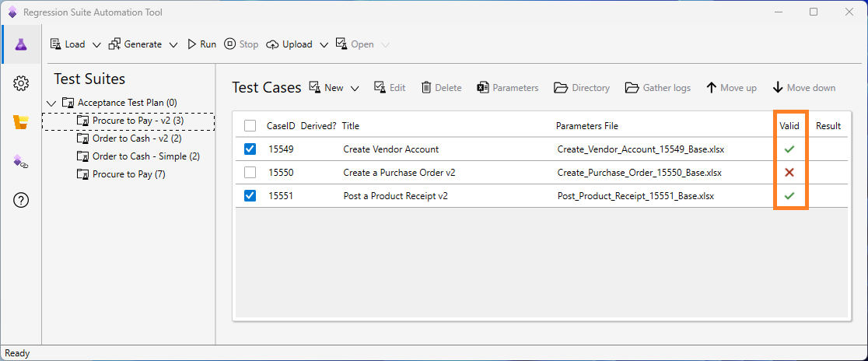Click the orange archive sidebar icon
This screenshot has height=361, width=868.
coord(21,122)
